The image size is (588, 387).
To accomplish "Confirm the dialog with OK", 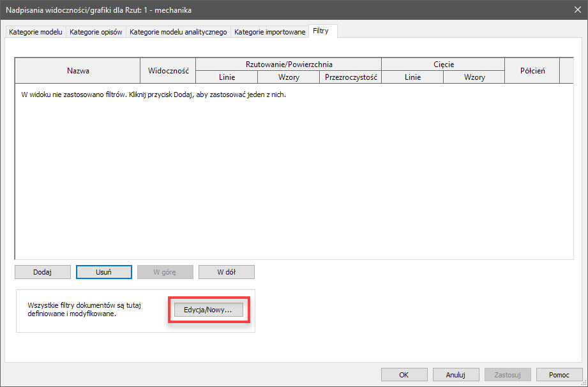I will 404,375.
